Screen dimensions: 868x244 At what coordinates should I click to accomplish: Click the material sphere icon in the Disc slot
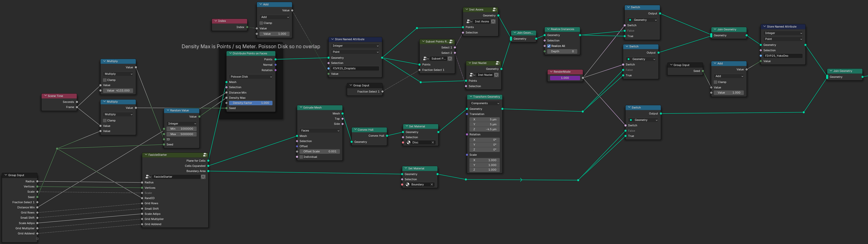pyautogui.click(x=408, y=142)
